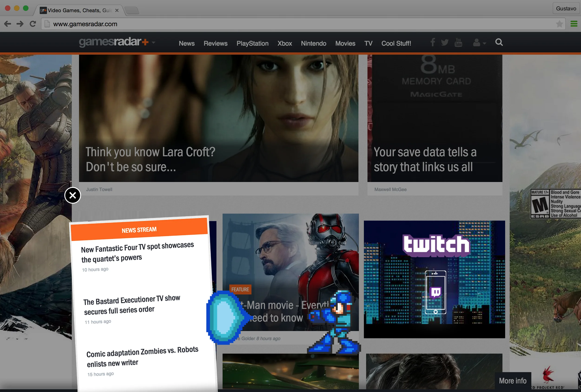Go to the Xbox section
The width and height of the screenshot is (581, 392).
pyautogui.click(x=285, y=43)
